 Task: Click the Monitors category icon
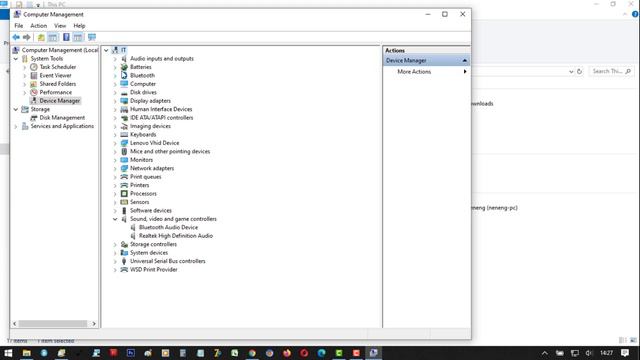tap(124, 160)
